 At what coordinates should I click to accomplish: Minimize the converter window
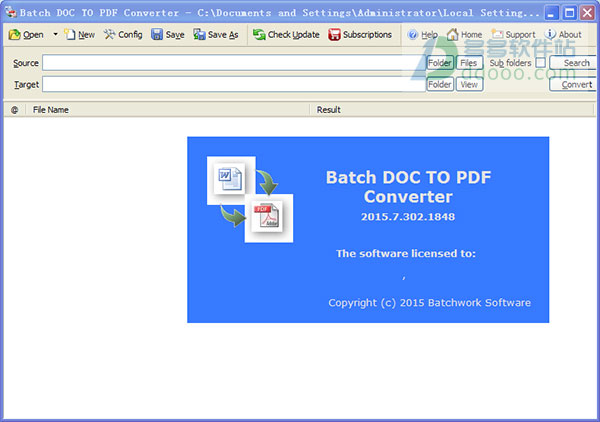[551, 13]
